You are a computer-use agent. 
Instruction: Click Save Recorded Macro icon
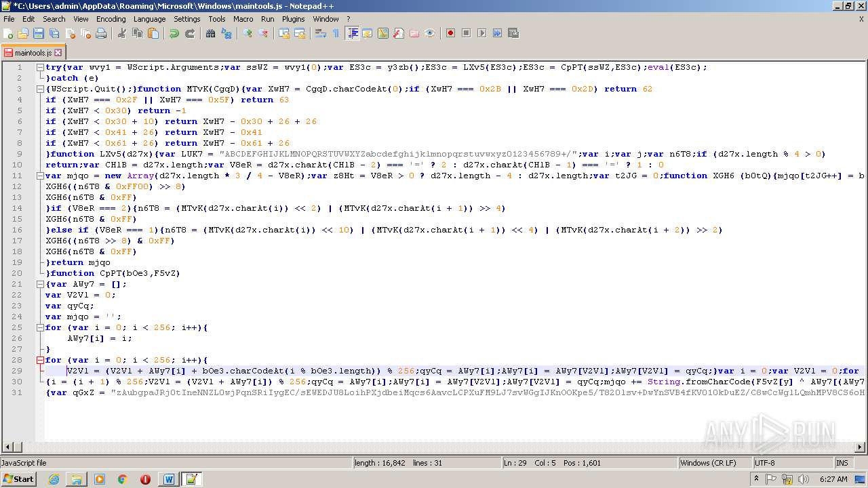coord(513,33)
